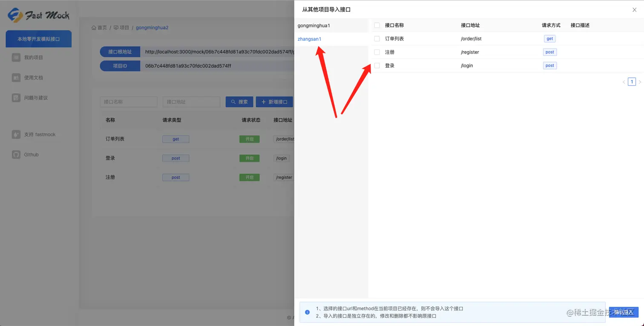Go to next page arrow
This screenshot has width=644, height=326.
[639, 82]
